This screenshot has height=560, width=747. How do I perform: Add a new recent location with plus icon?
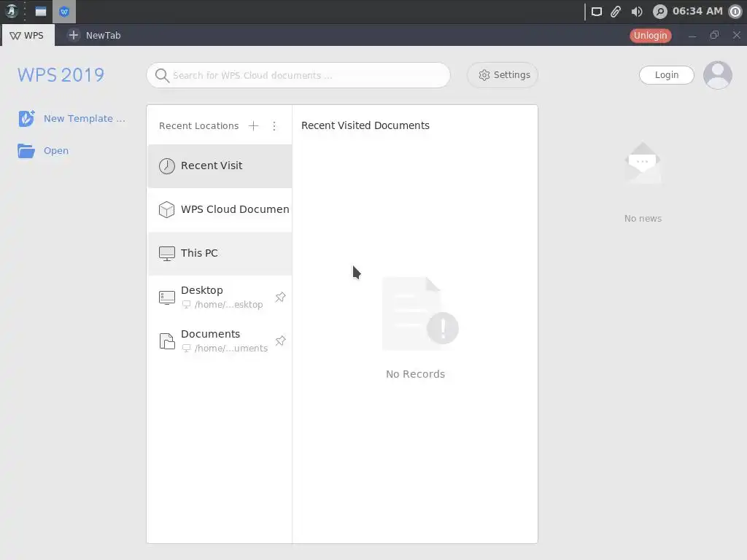pyautogui.click(x=253, y=125)
